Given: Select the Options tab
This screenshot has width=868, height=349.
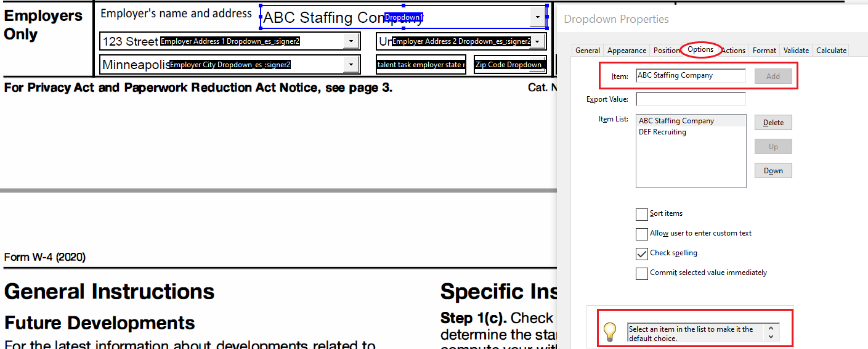Looking at the screenshot, I should [x=700, y=49].
